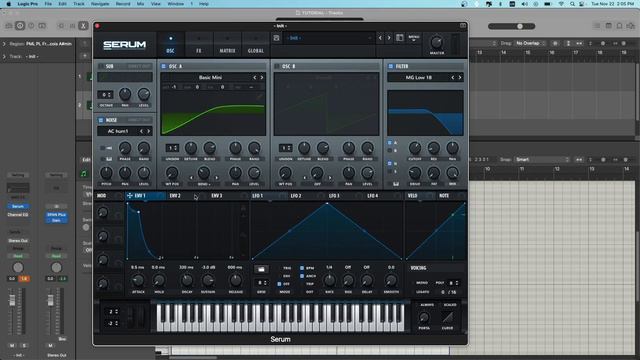Screen dimensions: 640x360
Task: Enable LFO ANCH checkbox
Action: 302,276
